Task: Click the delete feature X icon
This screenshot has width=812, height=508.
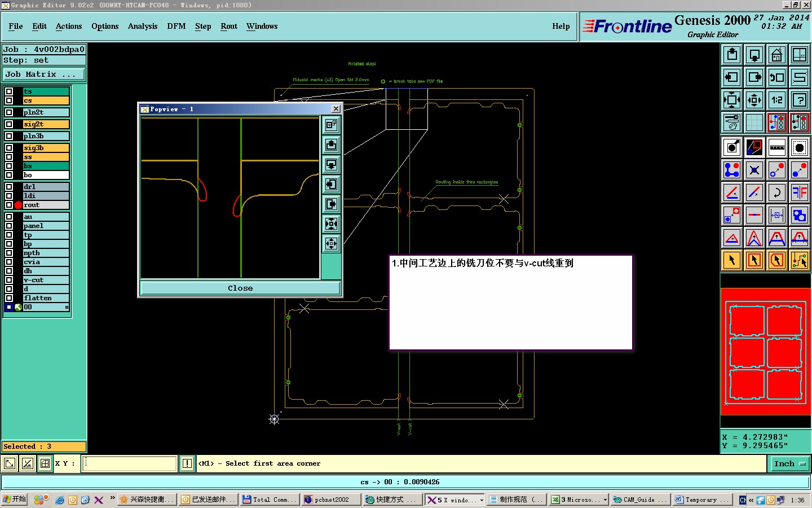Action: point(754,170)
